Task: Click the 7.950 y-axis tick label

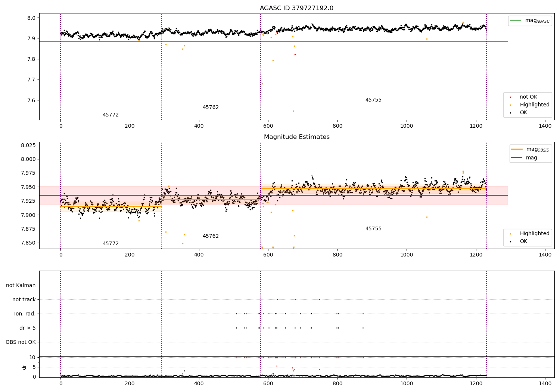Action: 28,187
